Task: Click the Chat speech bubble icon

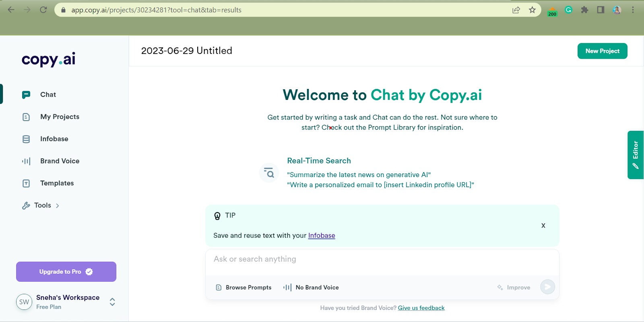Action: 26,95
